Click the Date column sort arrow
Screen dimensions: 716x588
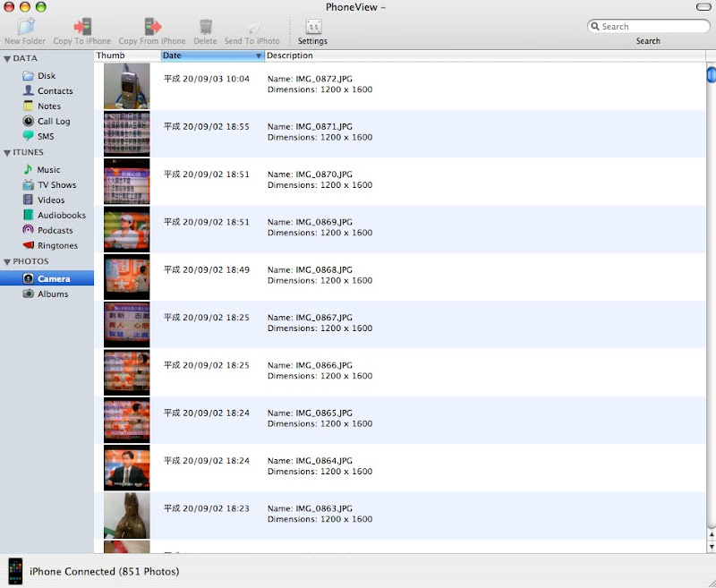coord(259,55)
